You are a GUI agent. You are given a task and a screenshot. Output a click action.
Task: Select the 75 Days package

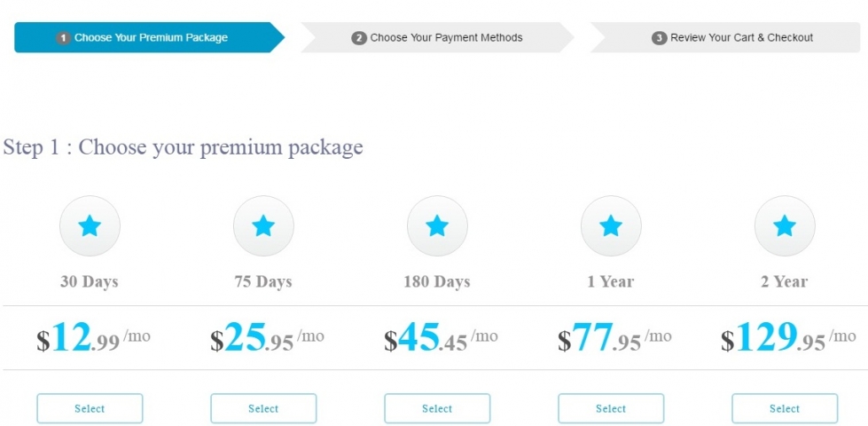coord(263,408)
